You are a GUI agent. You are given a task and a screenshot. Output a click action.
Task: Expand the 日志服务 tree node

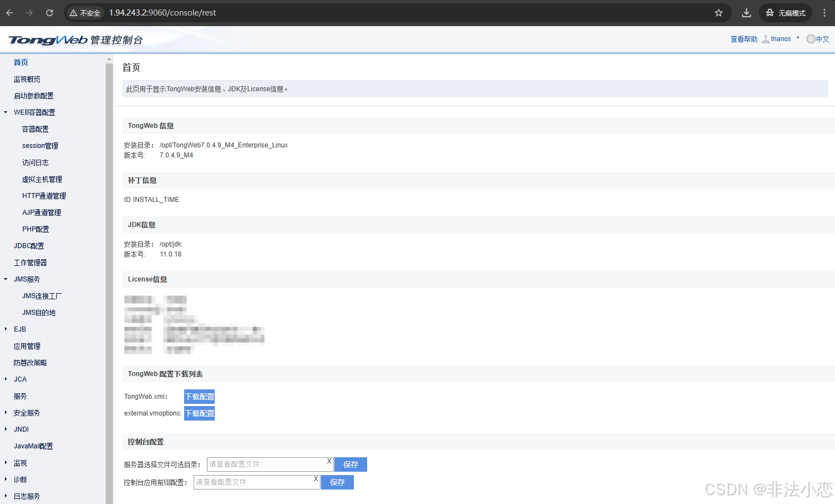(6, 496)
